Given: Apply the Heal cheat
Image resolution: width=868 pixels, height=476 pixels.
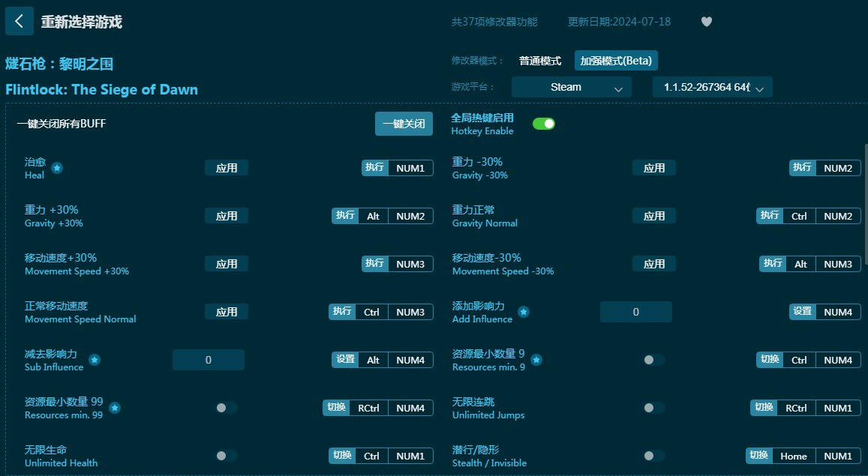Looking at the screenshot, I should tap(227, 168).
